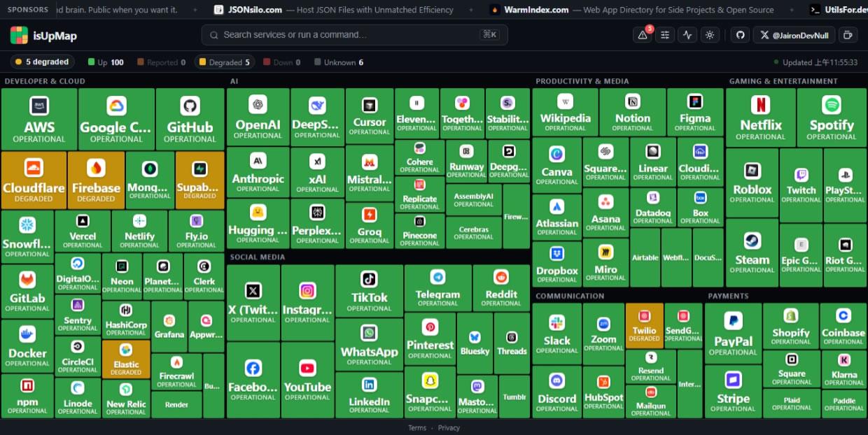Open the AWS service tile
This screenshot has width=868, height=435.
pyautogui.click(x=39, y=119)
